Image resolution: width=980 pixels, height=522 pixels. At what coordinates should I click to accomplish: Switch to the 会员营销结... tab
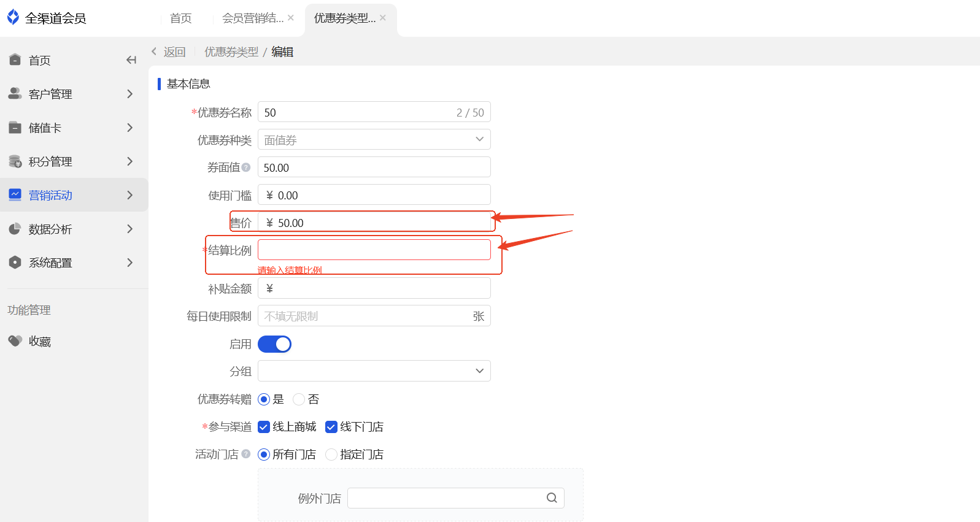click(x=253, y=18)
